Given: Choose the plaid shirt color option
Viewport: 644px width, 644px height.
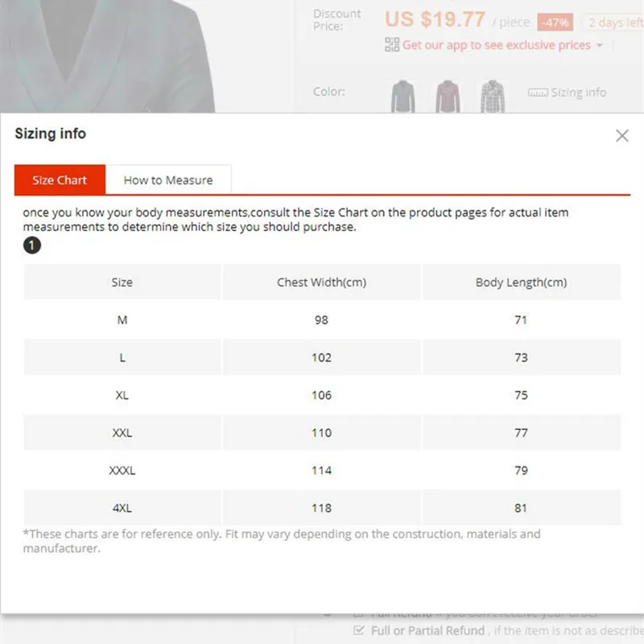Looking at the screenshot, I should coord(493,94).
